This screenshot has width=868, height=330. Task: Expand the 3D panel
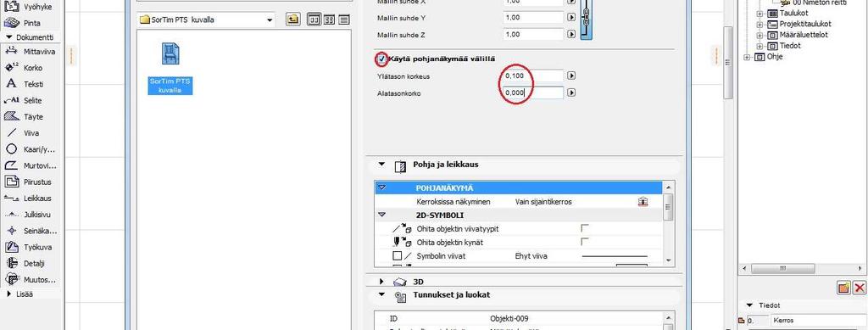(x=381, y=282)
